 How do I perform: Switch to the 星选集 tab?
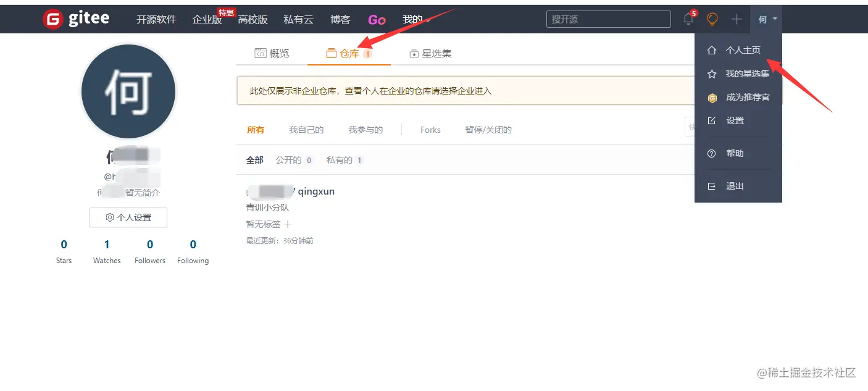(x=430, y=53)
